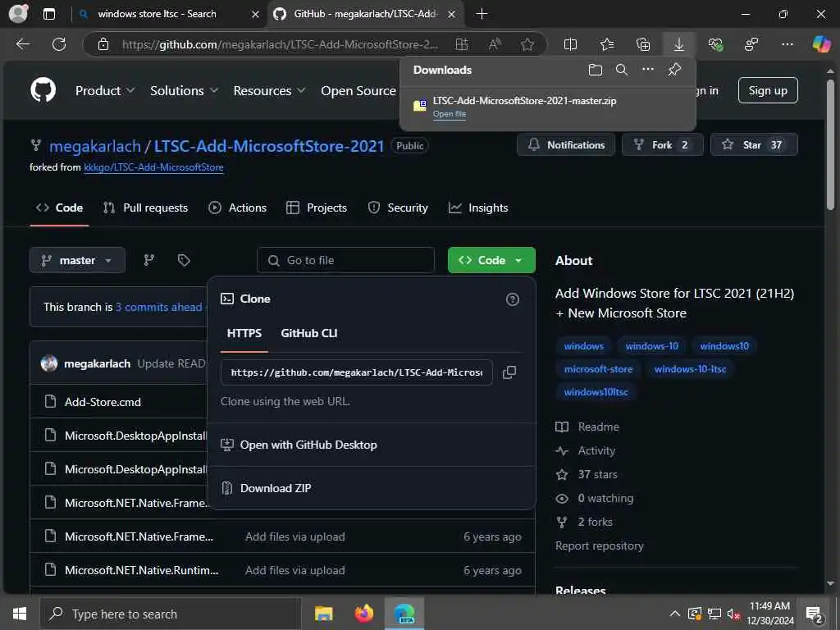Open Browser essentials heart icon
Viewport: 840px width, 630px height.
715,44
